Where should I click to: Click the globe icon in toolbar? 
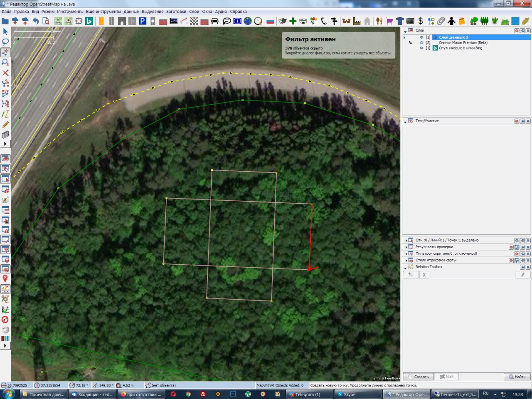click(248, 21)
